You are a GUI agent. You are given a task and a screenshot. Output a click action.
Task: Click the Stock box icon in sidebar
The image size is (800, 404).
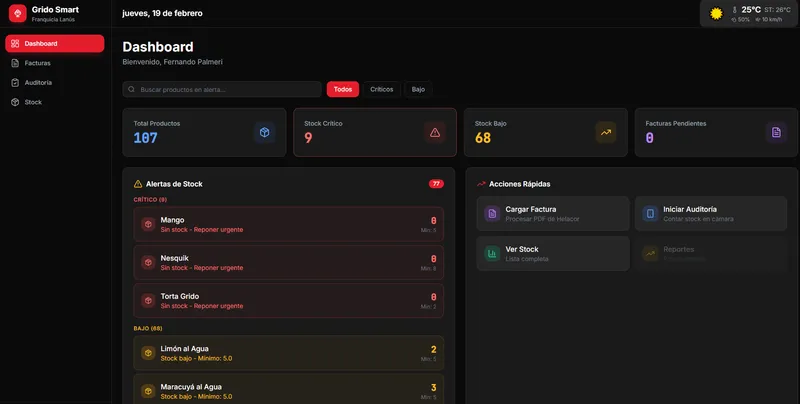click(x=15, y=102)
